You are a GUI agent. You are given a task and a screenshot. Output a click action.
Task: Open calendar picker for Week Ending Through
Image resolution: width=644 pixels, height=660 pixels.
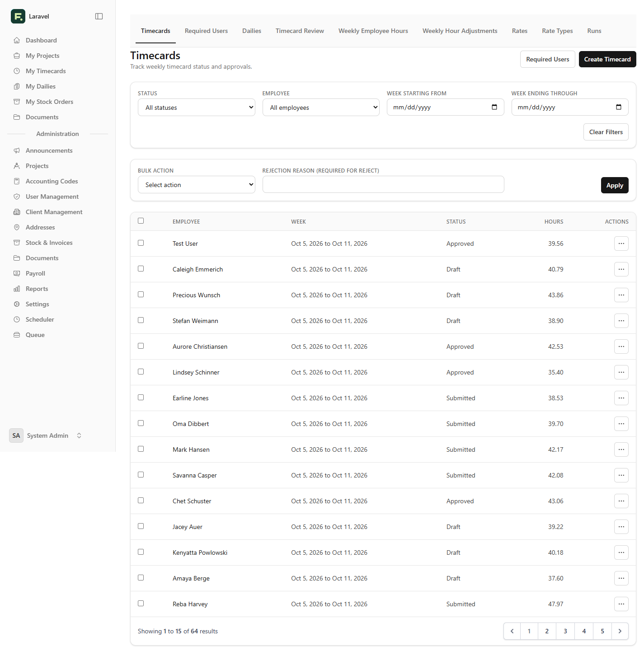pyautogui.click(x=619, y=107)
